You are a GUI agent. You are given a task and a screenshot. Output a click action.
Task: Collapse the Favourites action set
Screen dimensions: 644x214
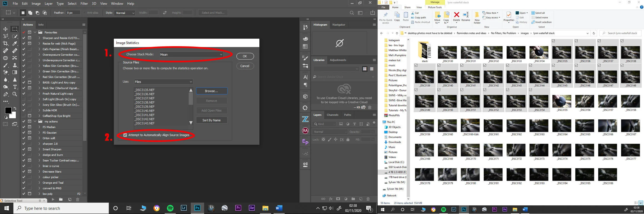pos(35,32)
